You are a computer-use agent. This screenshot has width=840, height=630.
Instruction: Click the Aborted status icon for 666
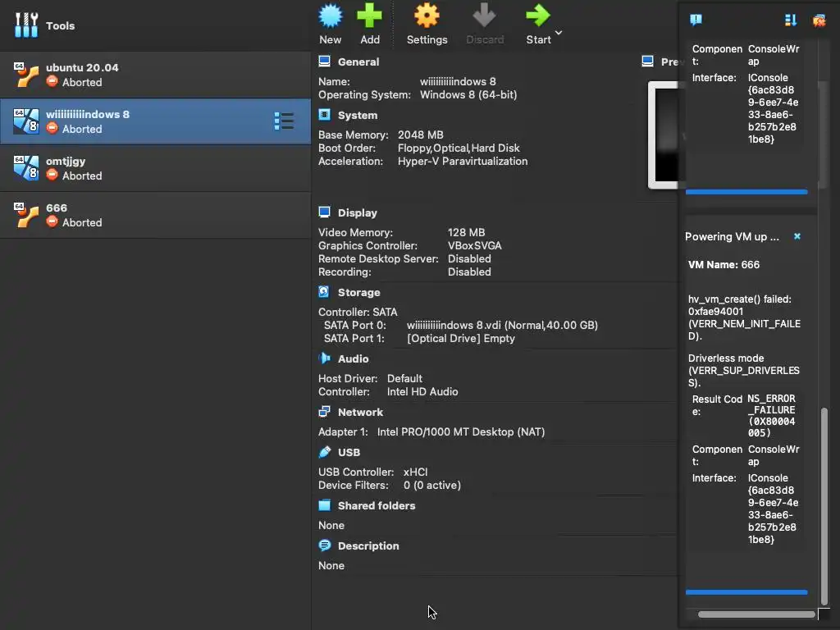coord(52,221)
